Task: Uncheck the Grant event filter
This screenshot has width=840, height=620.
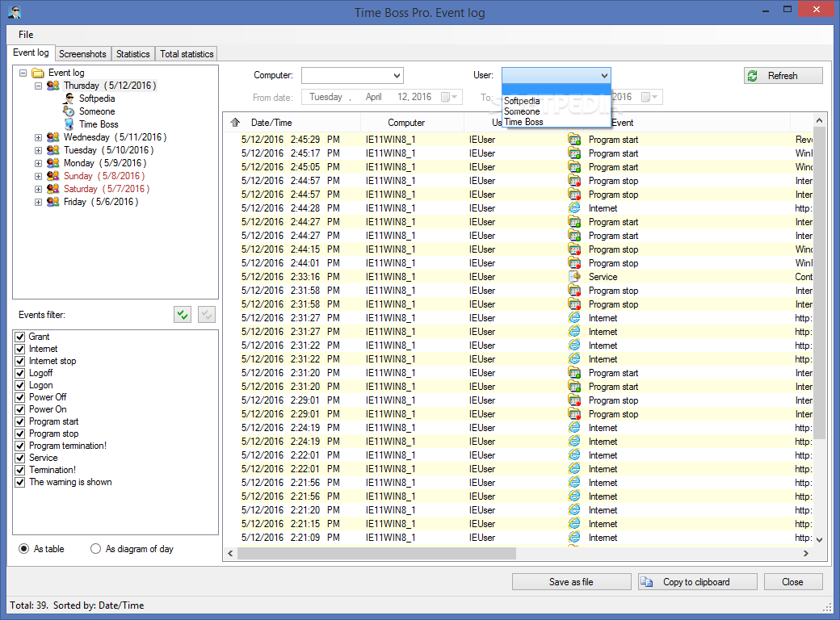Action: click(20, 337)
